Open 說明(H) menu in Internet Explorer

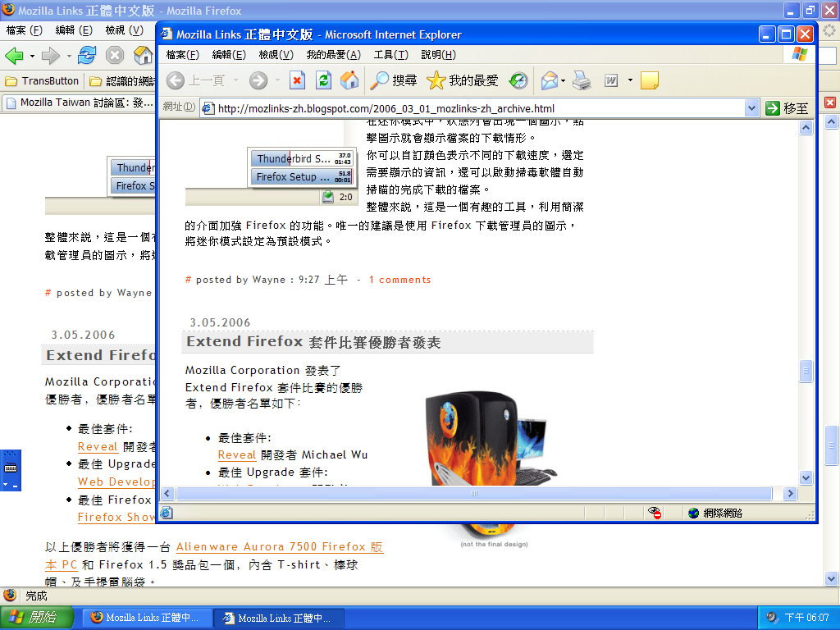point(438,55)
